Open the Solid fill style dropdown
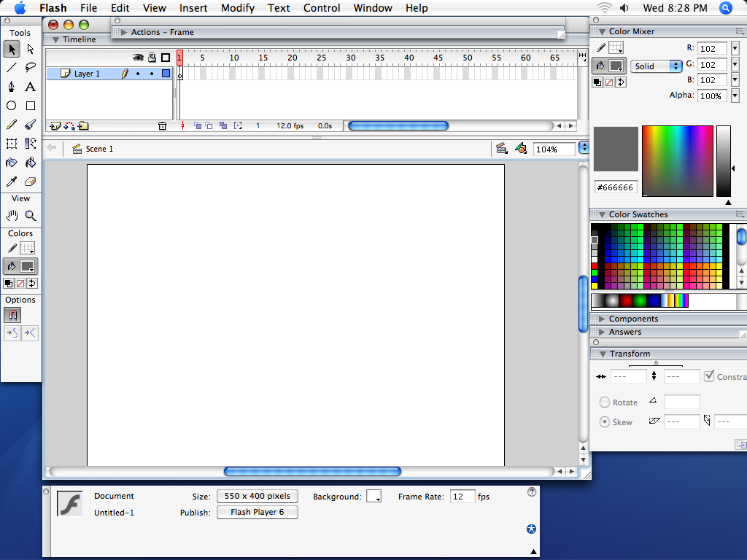Screen dimensions: 747x560 click(x=657, y=66)
